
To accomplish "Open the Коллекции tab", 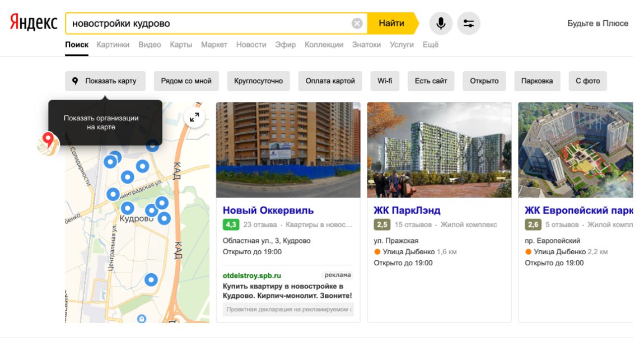I will 324,45.
